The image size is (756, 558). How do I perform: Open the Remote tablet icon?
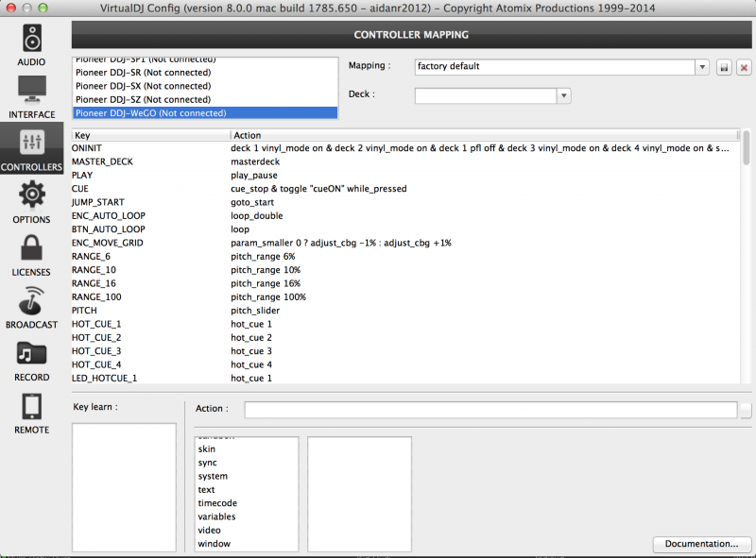32,406
